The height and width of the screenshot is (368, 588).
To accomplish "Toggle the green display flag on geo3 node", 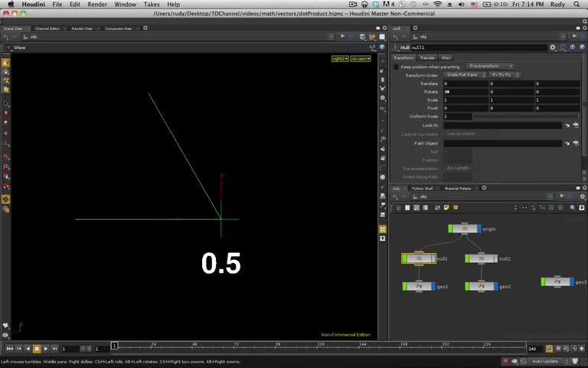I will coord(543,281).
